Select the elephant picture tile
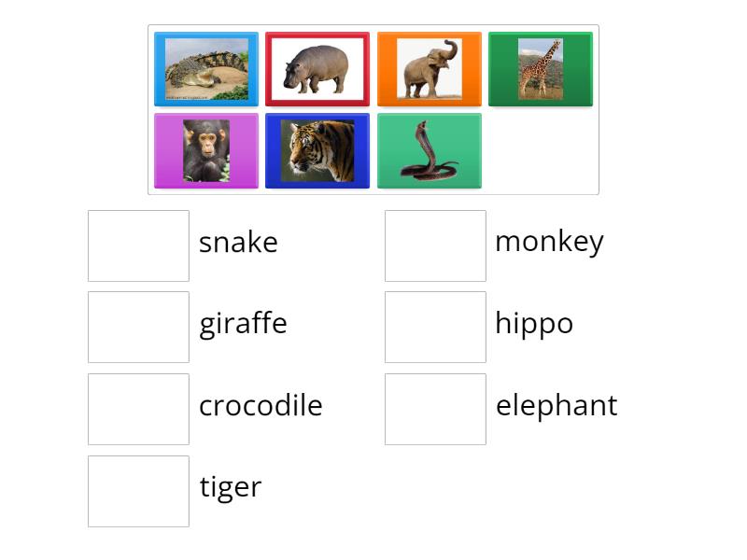747x560 pixels. click(x=430, y=68)
